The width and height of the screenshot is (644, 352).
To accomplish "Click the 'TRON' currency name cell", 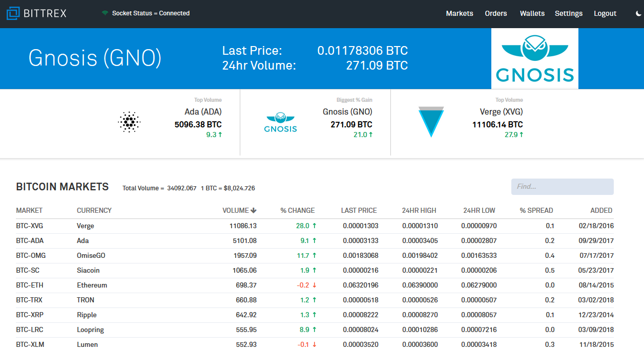I will tap(86, 300).
